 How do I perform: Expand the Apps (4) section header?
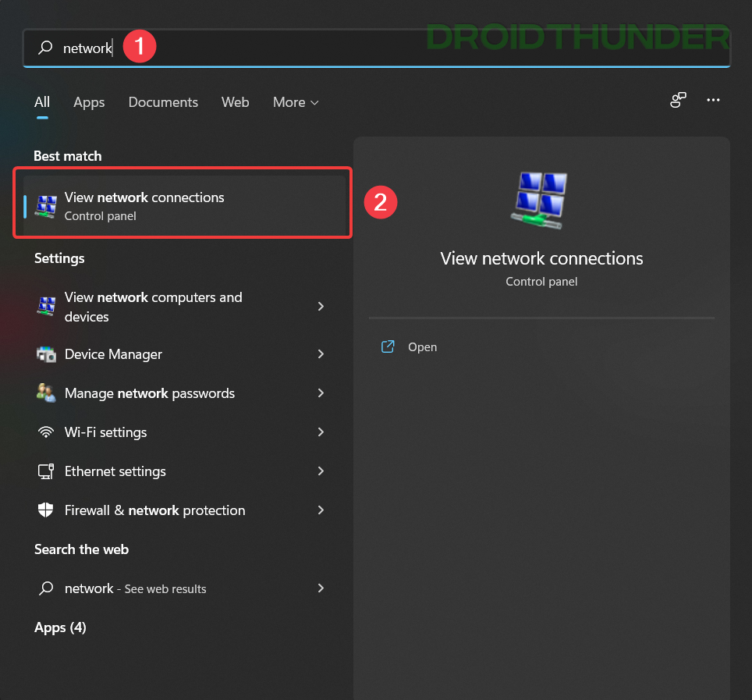(60, 627)
